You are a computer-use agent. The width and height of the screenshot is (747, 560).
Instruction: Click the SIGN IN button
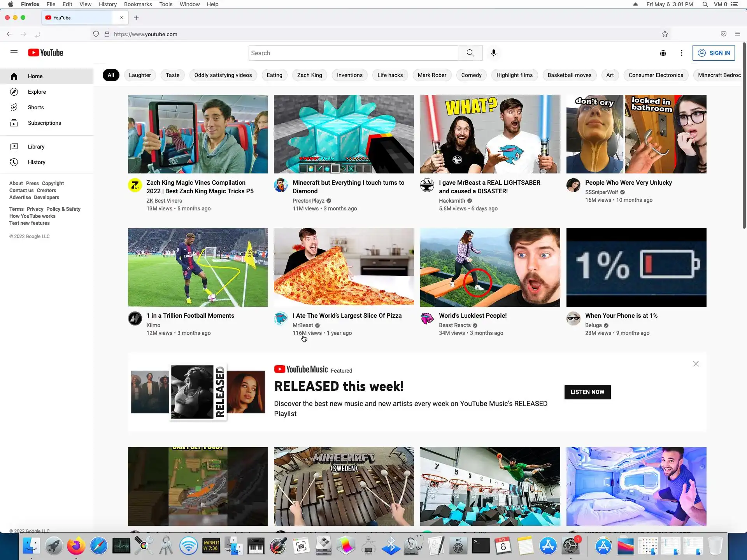[x=714, y=53]
